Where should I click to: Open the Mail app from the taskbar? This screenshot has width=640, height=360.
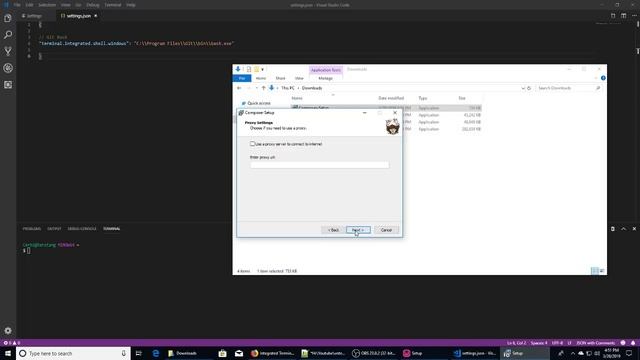[x=239, y=353]
